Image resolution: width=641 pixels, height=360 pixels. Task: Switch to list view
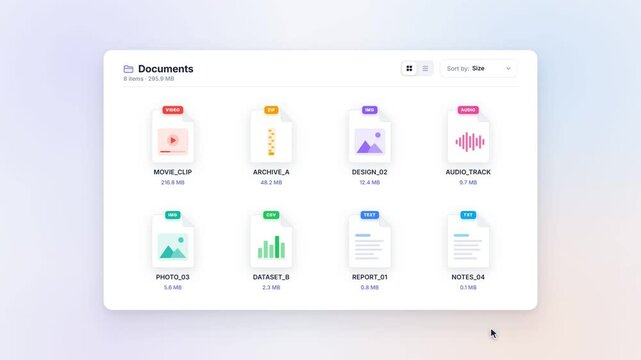pos(425,69)
